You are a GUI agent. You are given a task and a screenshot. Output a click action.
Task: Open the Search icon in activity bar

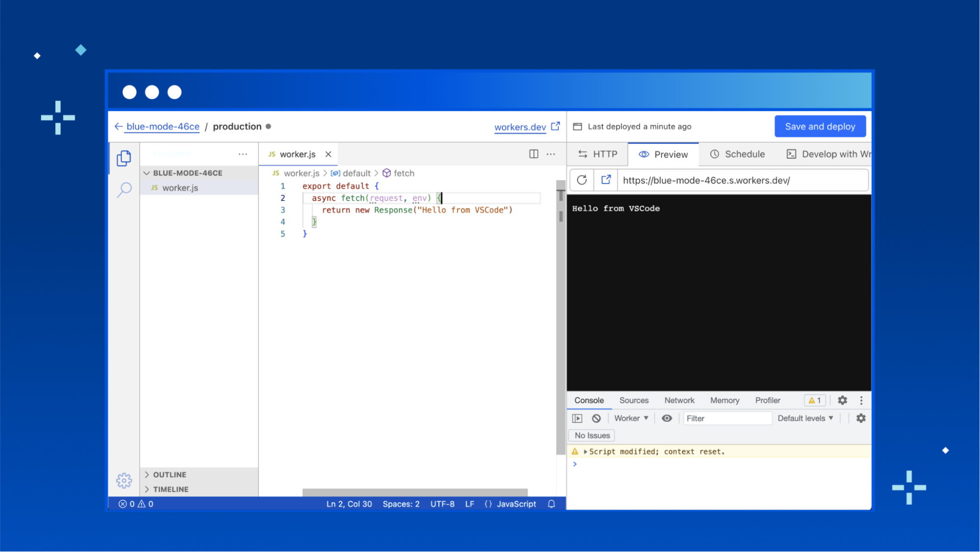(x=125, y=189)
